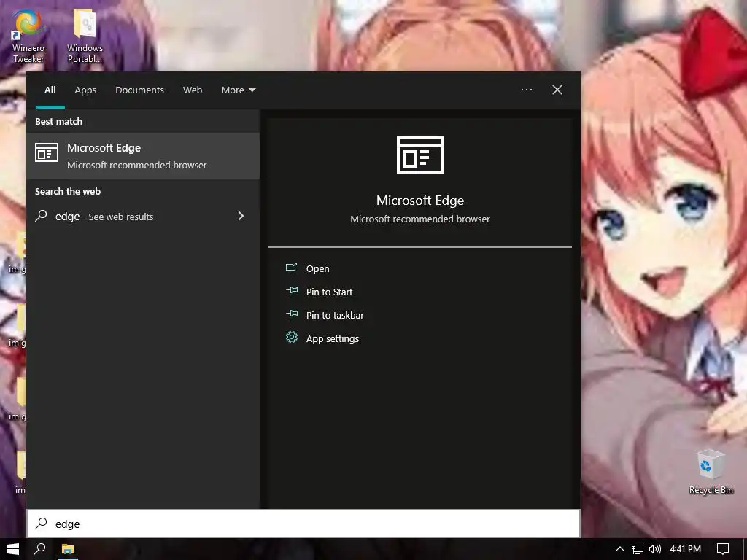Expand the edge web results chevron
Viewport: 747px width, 560px height.
[x=241, y=216]
